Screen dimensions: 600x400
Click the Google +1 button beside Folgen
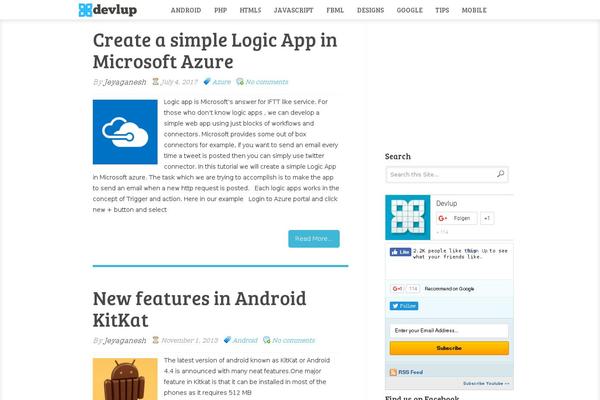click(487, 218)
